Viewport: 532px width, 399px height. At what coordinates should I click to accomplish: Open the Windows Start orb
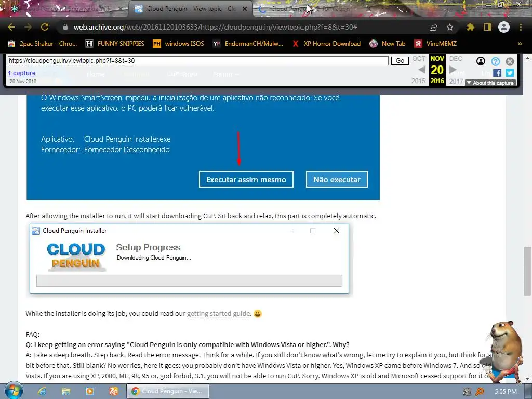[14, 391]
